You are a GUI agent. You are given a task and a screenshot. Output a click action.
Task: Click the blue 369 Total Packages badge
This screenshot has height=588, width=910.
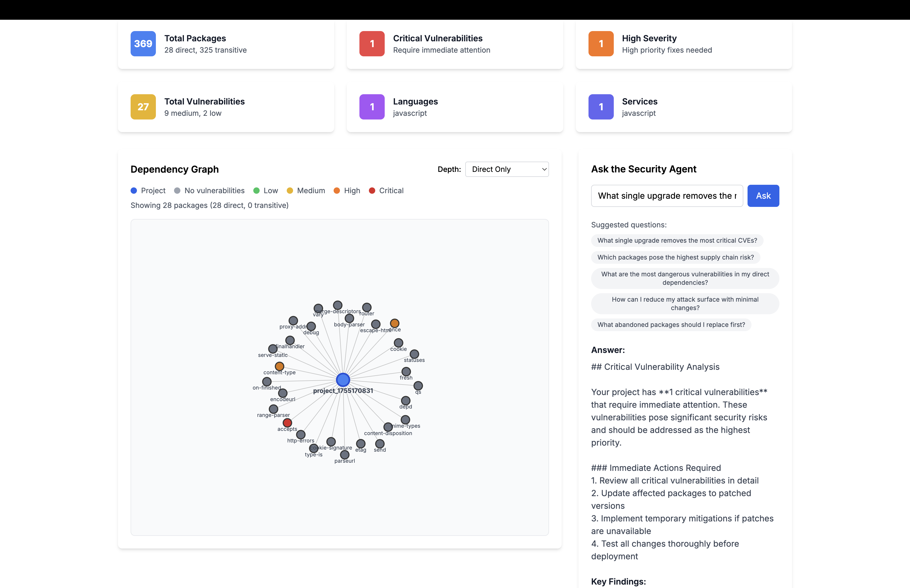click(143, 43)
